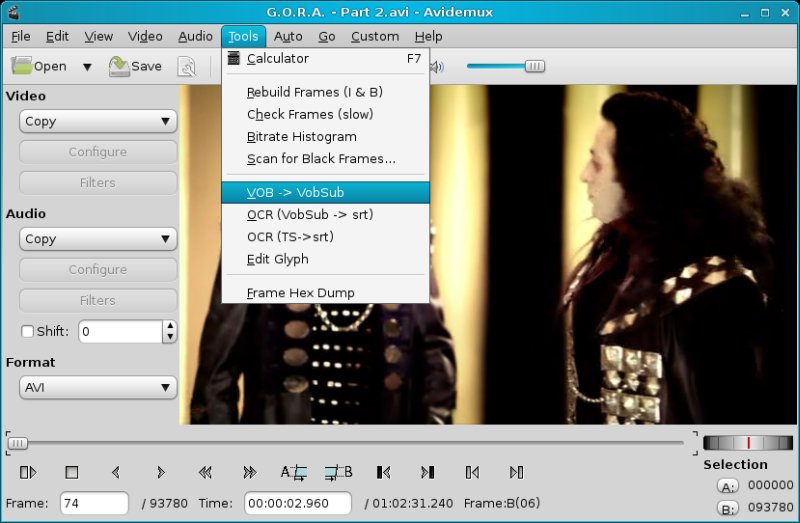The height and width of the screenshot is (523, 800).
Task: Open the Video menu
Action: click(x=145, y=37)
